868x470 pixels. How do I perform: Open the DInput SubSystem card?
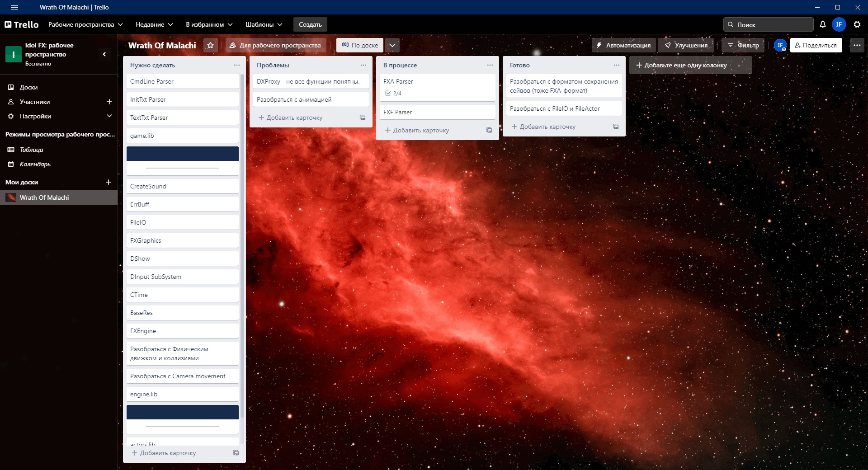tap(183, 277)
